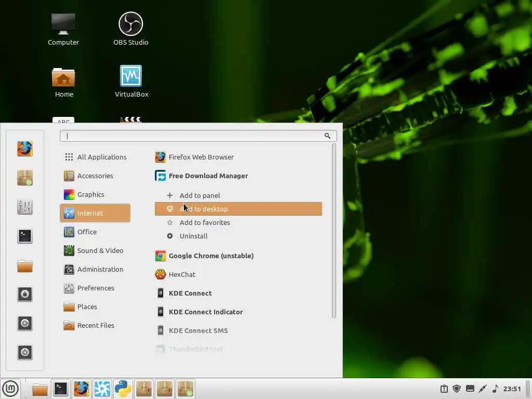Open Files folder icon in favorites sidebar

coord(25,265)
